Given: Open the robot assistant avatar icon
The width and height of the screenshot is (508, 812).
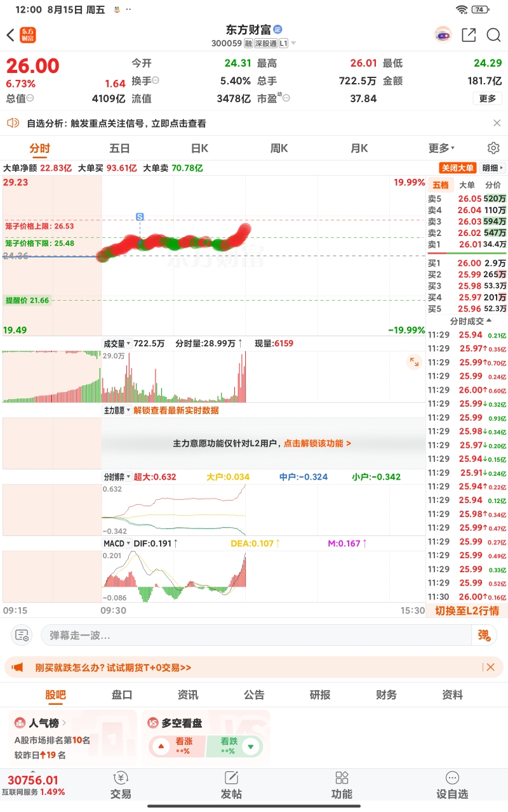Looking at the screenshot, I should coord(443,35).
